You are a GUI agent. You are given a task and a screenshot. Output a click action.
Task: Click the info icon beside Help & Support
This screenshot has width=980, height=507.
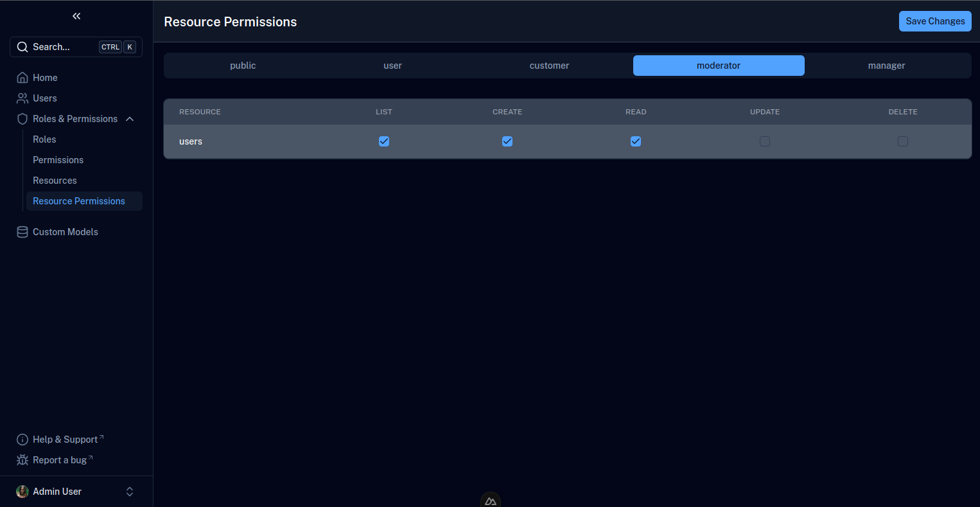22,439
